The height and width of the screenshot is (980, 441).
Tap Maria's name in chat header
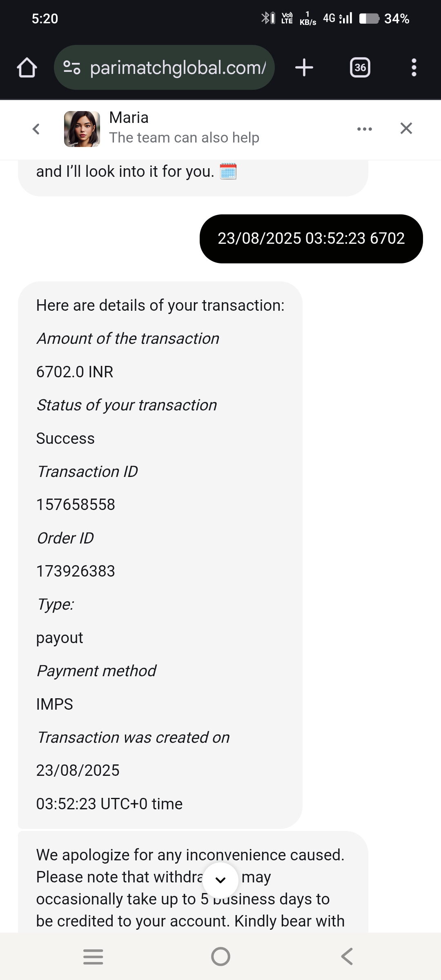[129, 118]
